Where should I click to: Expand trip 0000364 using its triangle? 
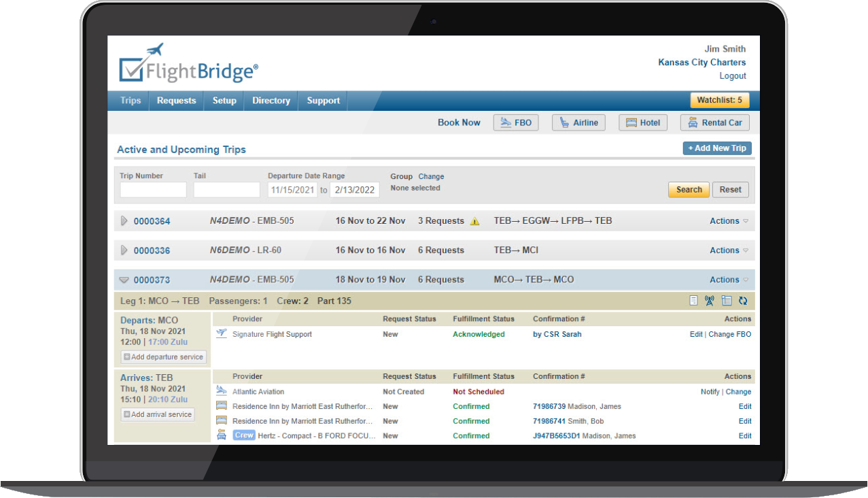pyautogui.click(x=124, y=221)
